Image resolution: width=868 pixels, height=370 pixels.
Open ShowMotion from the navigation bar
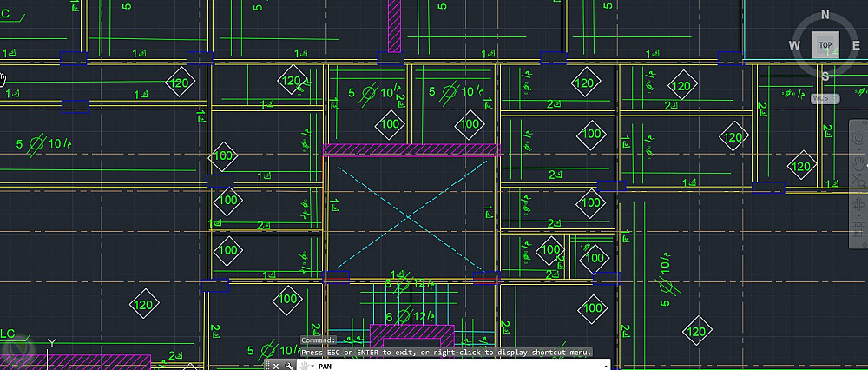pos(859,228)
